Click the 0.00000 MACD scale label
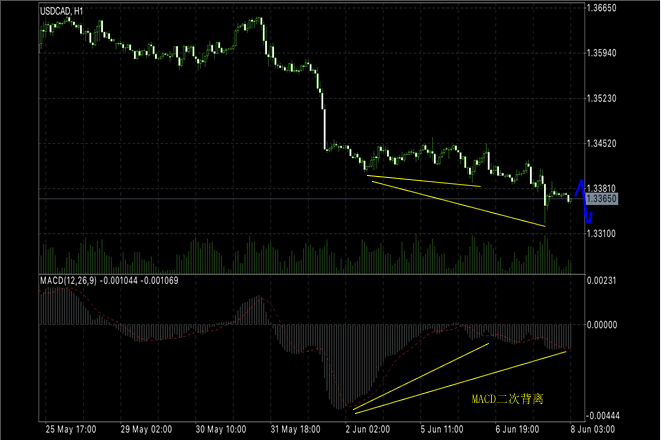Viewport: 661px width, 440px height. 602,325
